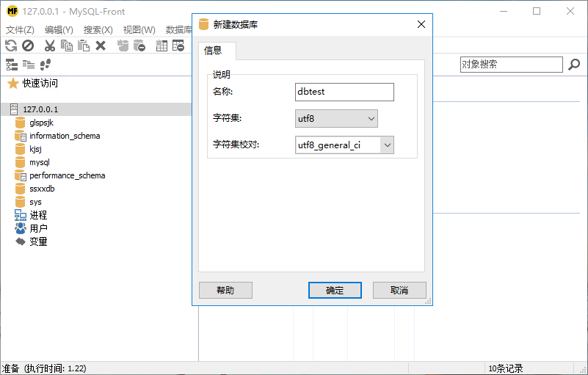Viewport: 588px width, 375px height.
Task: Open the 视图(W) menu
Action: pyautogui.click(x=139, y=29)
